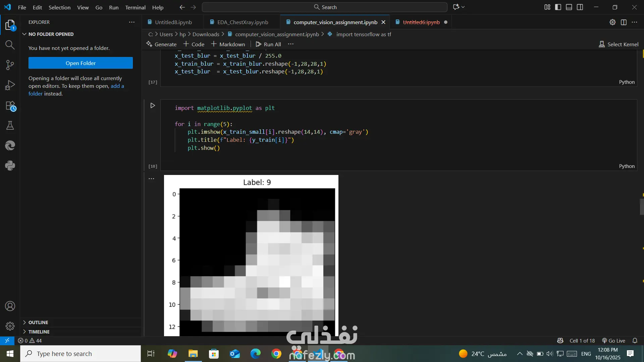The image size is (644, 362).
Task: Open the Python sidebar icon
Action: click(10, 166)
